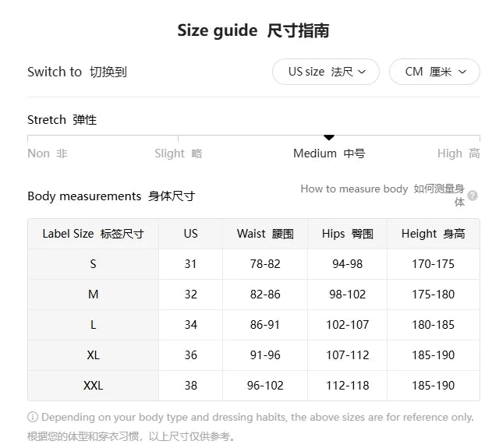Screen dimensions: 485x448
Task: Select the XXL size row label
Action: tap(93, 385)
